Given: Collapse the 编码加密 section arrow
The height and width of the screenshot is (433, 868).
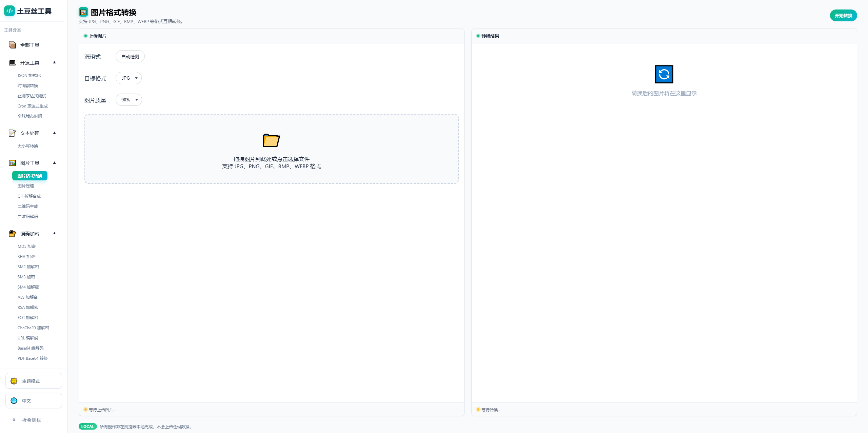Looking at the screenshot, I should pyautogui.click(x=54, y=233).
